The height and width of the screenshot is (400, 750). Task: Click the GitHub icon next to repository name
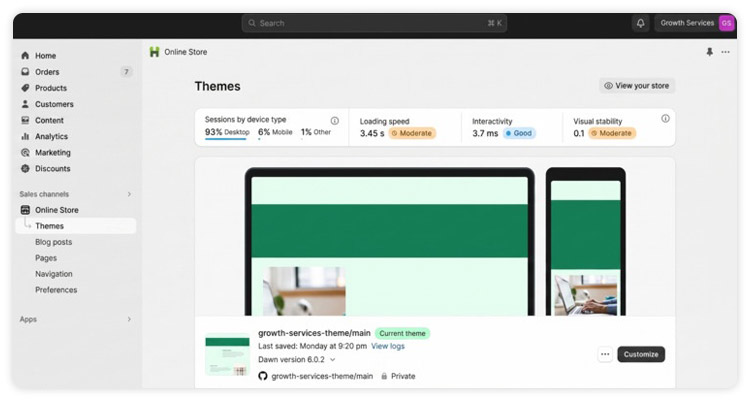[263, 376]
